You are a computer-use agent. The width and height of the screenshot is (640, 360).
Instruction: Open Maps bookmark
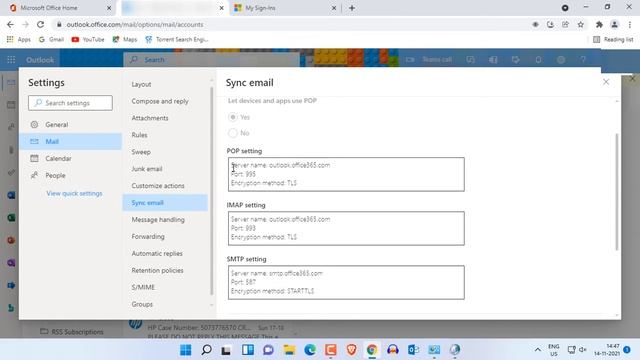125,40
